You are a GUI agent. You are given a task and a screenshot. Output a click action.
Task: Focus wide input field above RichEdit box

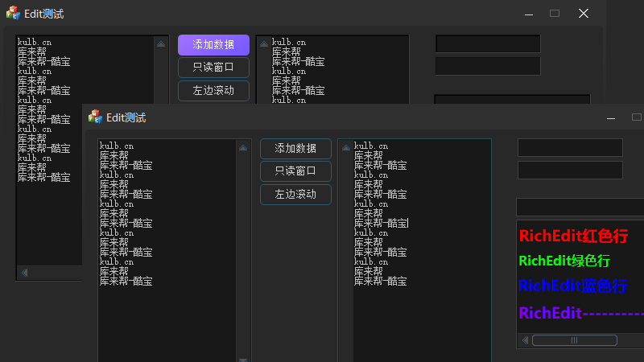[x=580, y=208]
